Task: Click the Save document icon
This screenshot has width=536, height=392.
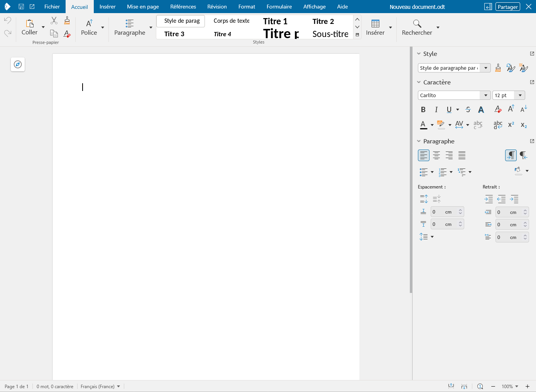Action: pyautogui.click(x=21, y=7)
